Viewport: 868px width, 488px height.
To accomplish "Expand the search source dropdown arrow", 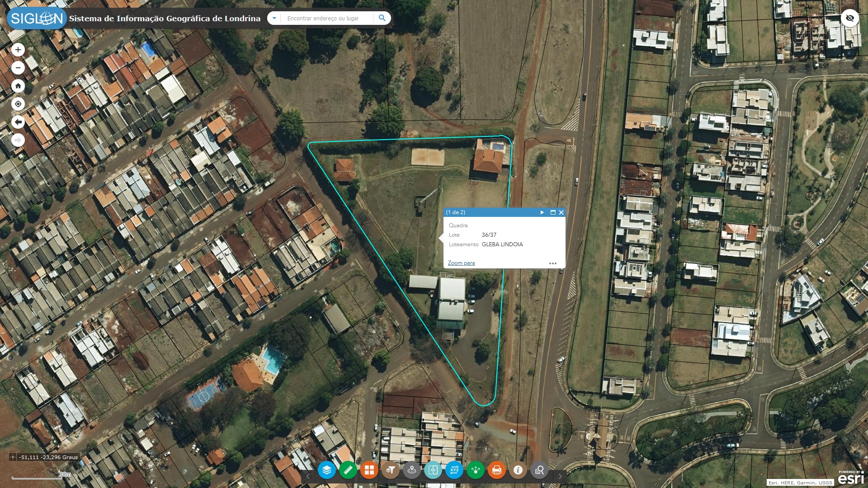I will point(274,18).
